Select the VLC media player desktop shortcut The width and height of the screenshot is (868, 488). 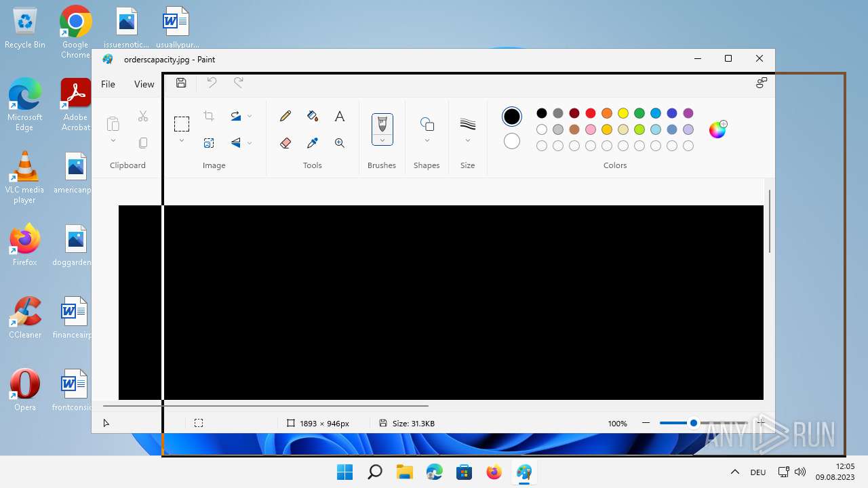click(x=25, y=178)
